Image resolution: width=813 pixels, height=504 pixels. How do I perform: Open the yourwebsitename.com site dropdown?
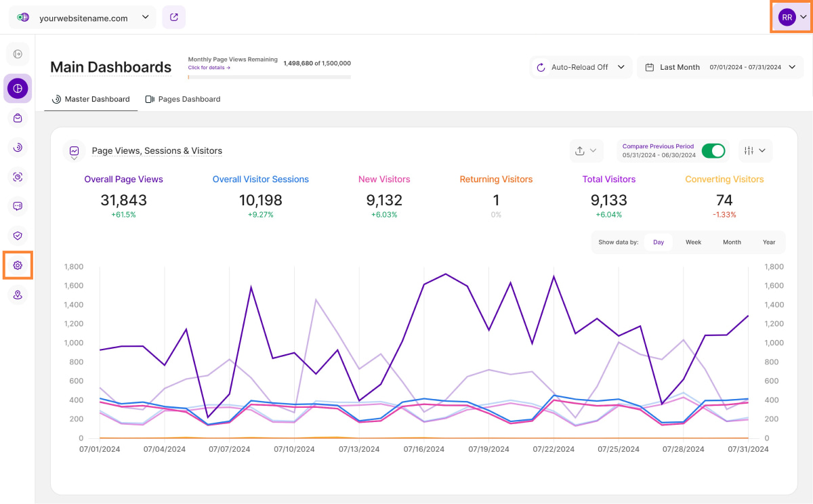(82, 18)
